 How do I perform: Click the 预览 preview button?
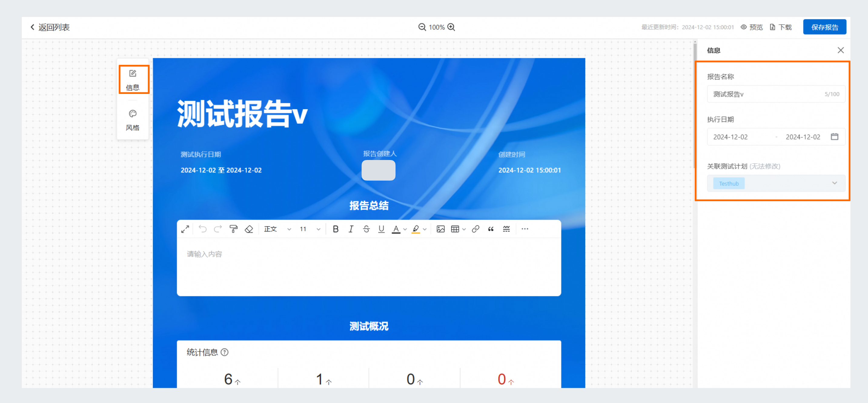coord(752,27)
